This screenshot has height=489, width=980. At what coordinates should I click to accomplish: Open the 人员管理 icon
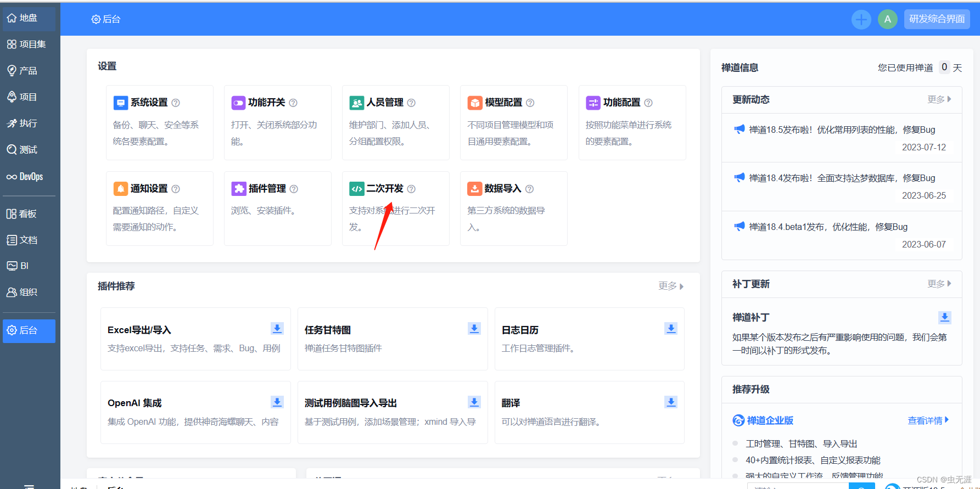click(x=357, y=103)
